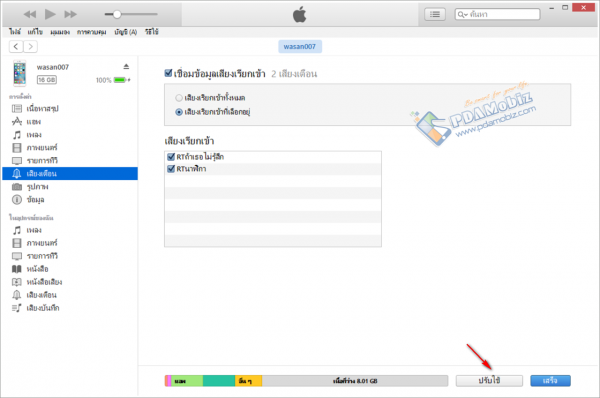Image resolution: width=600 pixels, height=398 pixels.
Task: Select เสียงเรียกเข้าทั้งหมด all tones radio
Action: coord(179,98)
